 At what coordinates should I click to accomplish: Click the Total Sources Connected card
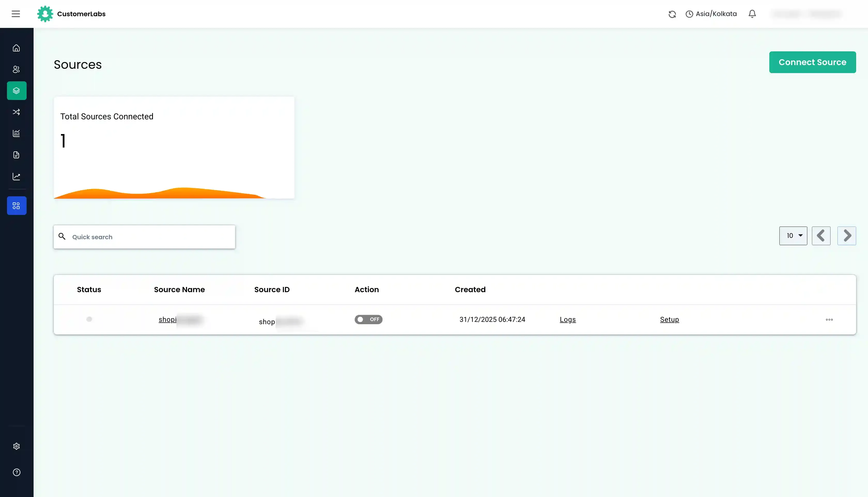click(x=174, y=147)
